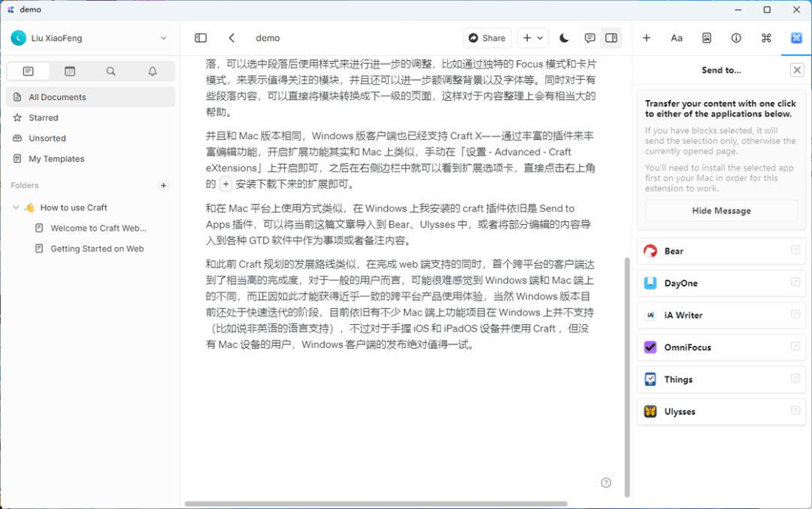Viewport: 812px width, 509px height.
Task: Click the Hide Message button
Action: pos(721,211)
